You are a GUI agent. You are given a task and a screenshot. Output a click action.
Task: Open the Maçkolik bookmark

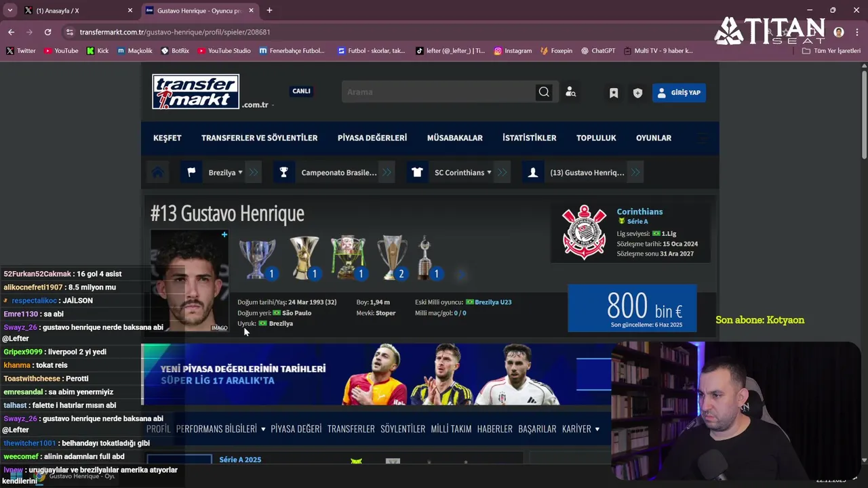point(135,51)
